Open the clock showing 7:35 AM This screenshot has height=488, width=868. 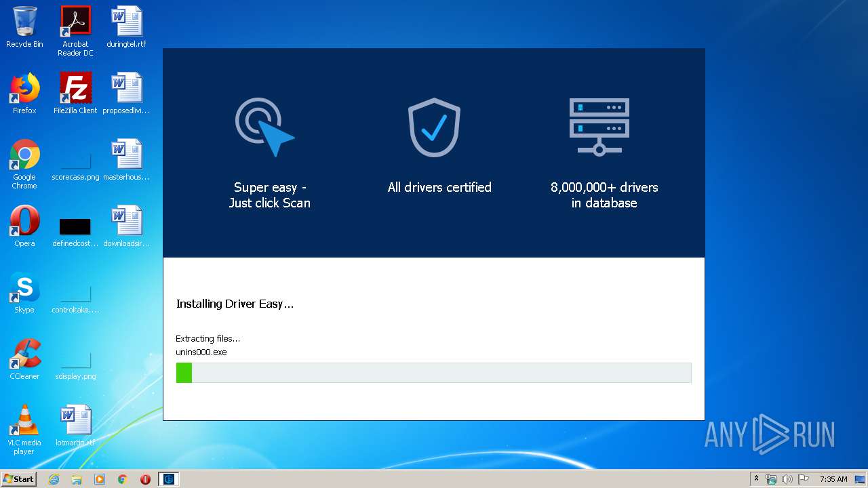pos(833,479)
